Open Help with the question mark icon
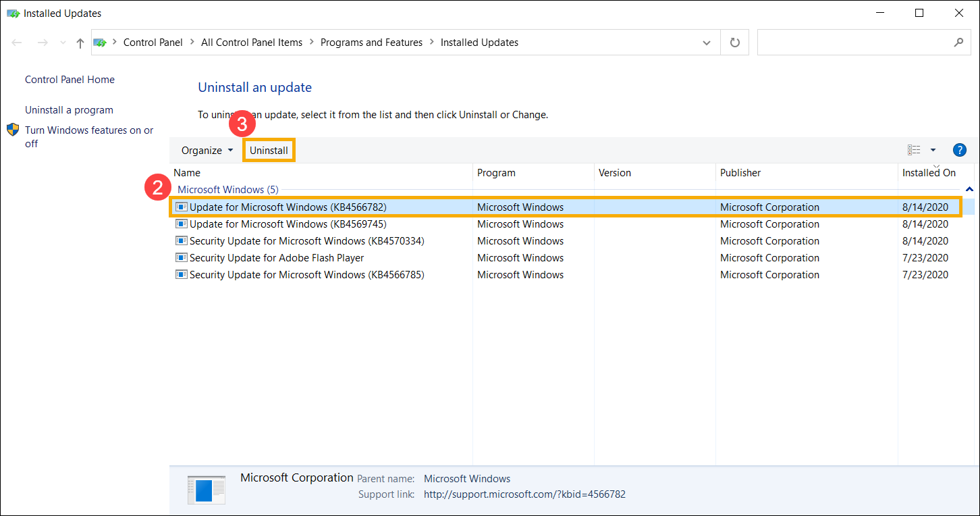This screenshot has width=980, height=516. [959, 150]
